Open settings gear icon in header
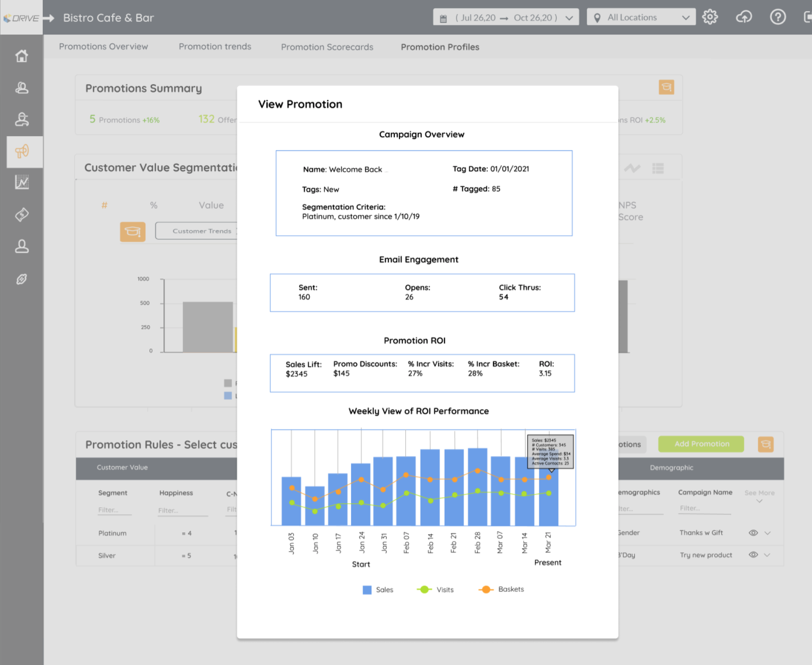The width and height of the screenshot is (812, 665). [710, 17]
